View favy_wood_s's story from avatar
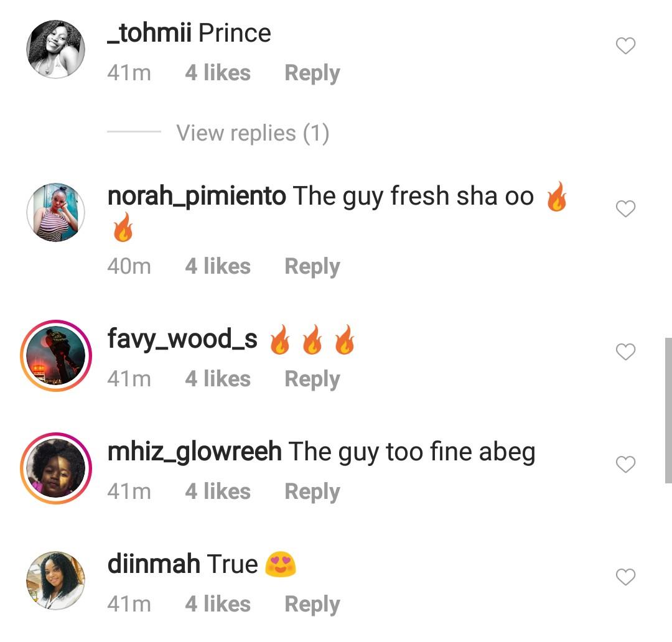The height and width of the screenshot is (642, 672). click(55, 356)
